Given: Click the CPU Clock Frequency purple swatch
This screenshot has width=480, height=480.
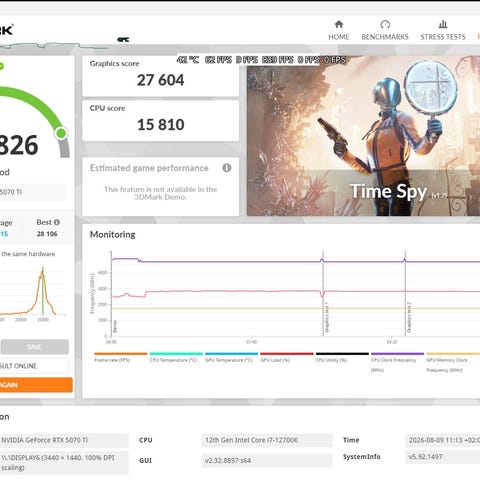Looking at the screenshot, I should tap(397, 354).
